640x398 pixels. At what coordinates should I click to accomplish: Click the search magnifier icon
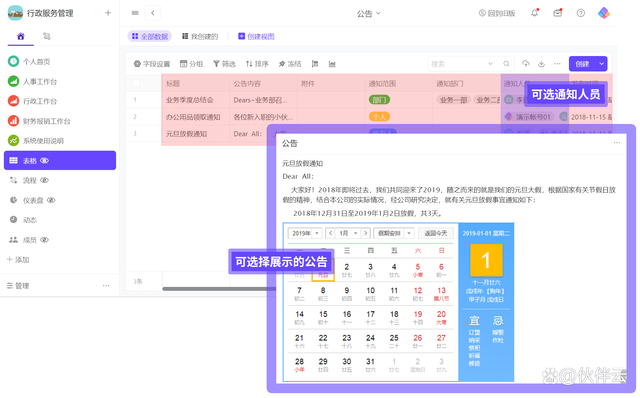click(x=506, y=64)
